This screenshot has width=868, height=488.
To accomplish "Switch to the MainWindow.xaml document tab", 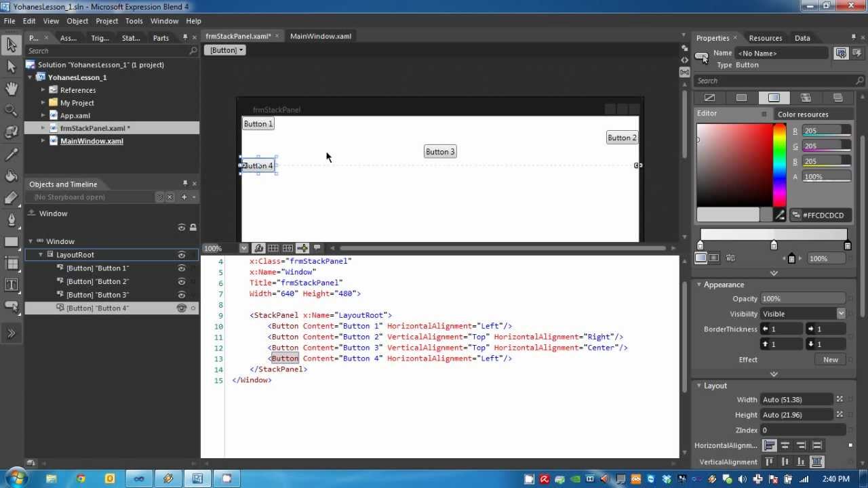I will (x=321, y=36).
